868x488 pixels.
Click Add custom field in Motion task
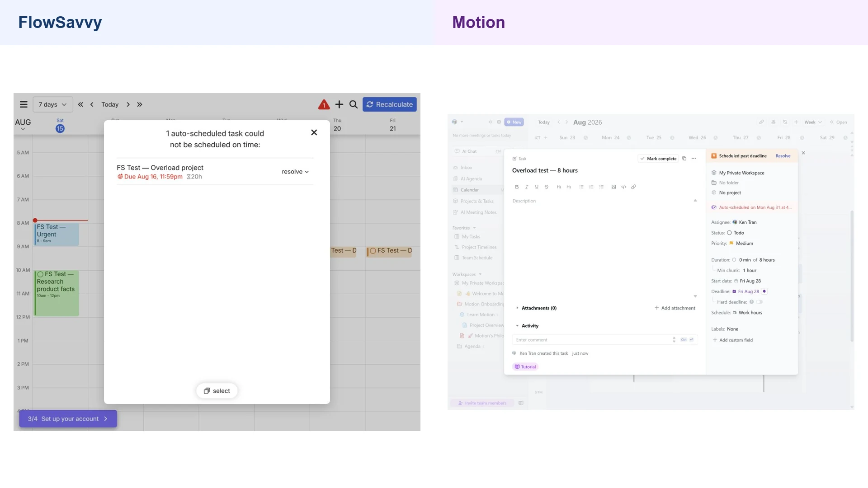coord(733,340)
